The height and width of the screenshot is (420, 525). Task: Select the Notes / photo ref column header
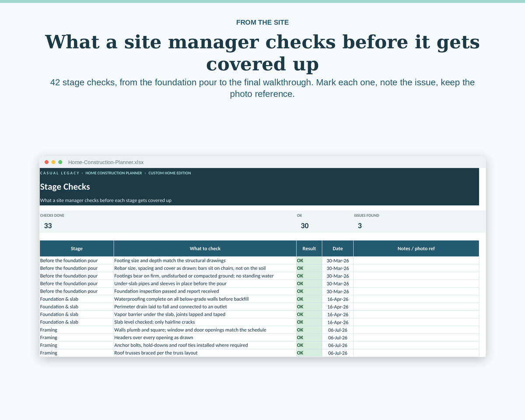[x=416, y=248]
